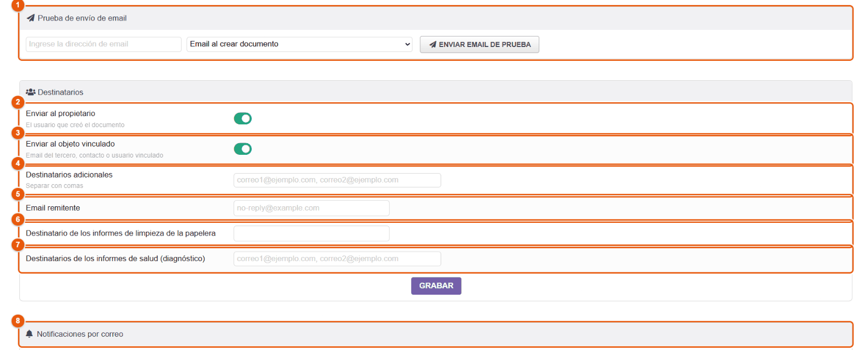Focus the informes de salud recipients field
Image resolution: width=868 pixels, height=350 pixels.
tap(337, 259)
